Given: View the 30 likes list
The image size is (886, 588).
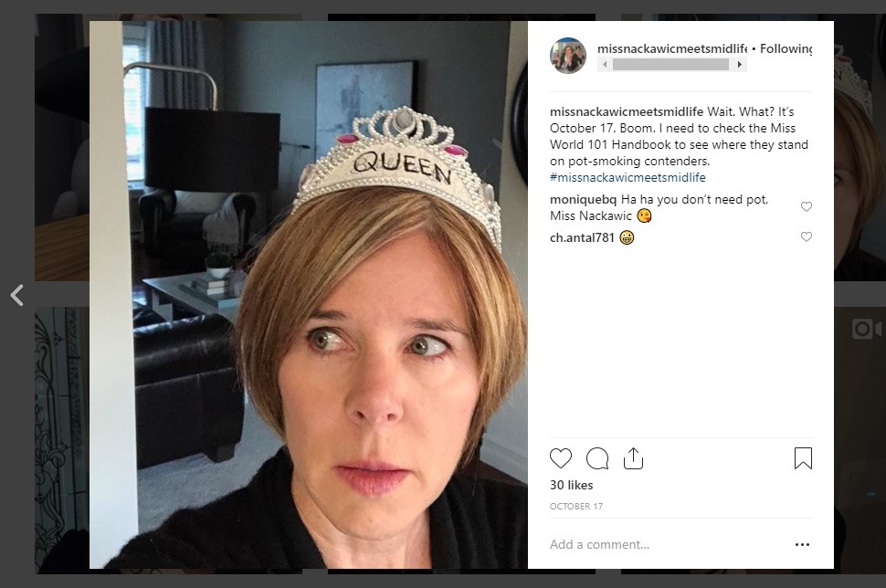Looking at the screenshot, I should (x=571, y=485).
